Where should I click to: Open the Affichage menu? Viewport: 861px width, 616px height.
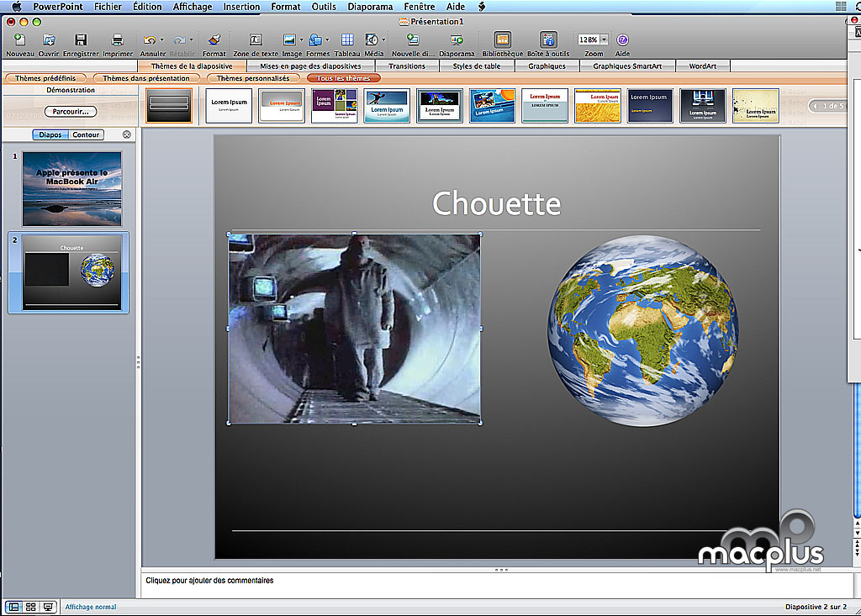coord(193,7)
